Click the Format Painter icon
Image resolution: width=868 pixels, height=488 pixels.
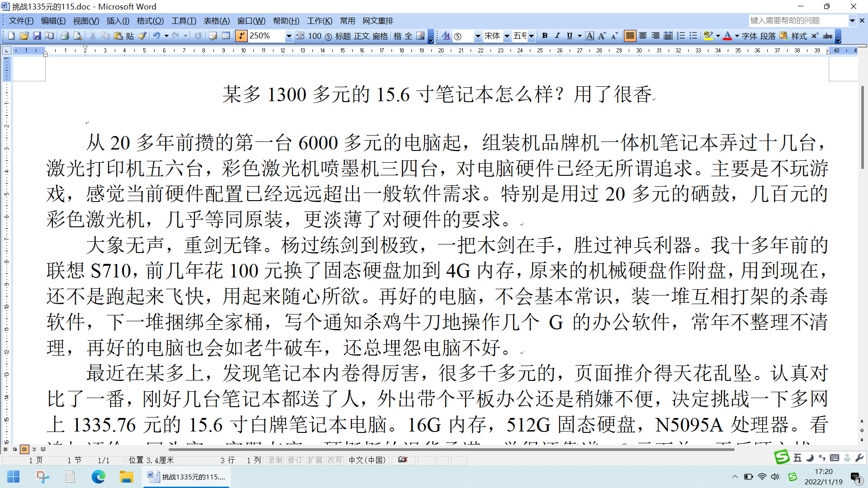143,36
